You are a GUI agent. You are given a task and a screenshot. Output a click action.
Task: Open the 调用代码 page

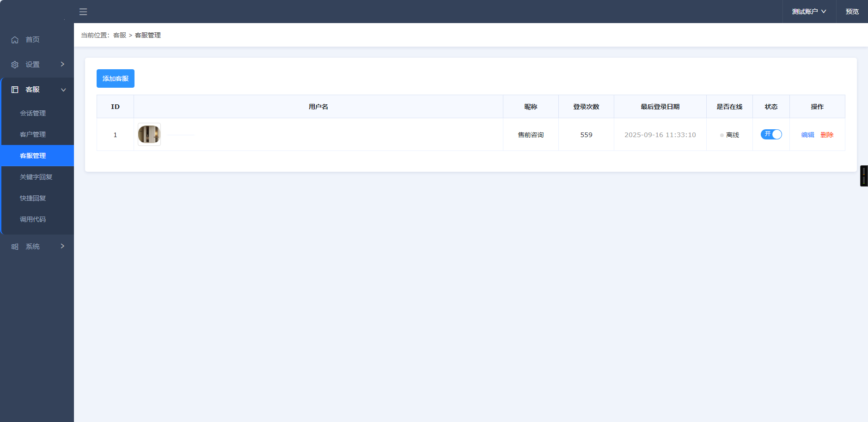(x=33, y=219)
